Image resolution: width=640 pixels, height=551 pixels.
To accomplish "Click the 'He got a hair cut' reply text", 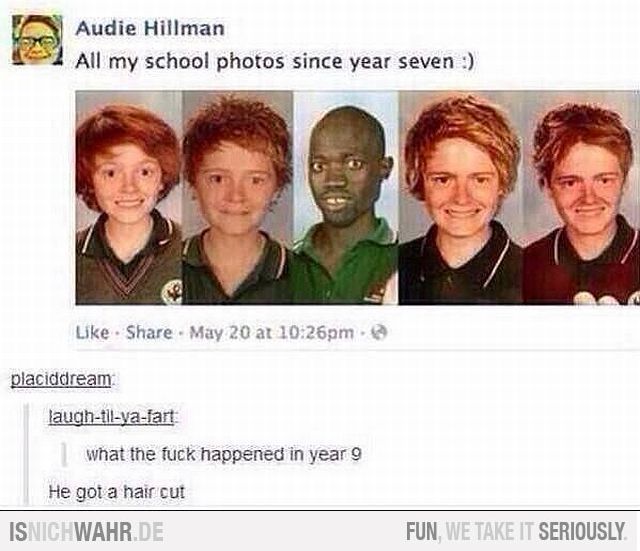I will 117,491.
